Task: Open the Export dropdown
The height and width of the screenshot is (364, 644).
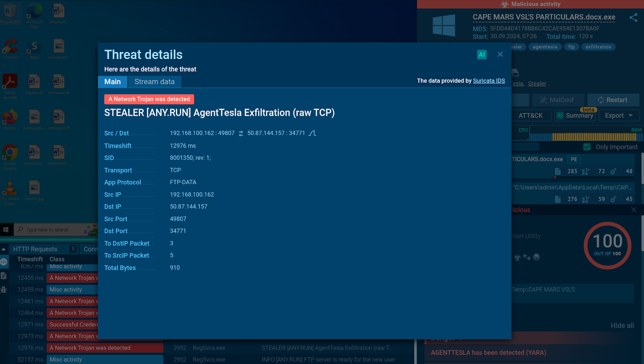Action: (619, 115)
